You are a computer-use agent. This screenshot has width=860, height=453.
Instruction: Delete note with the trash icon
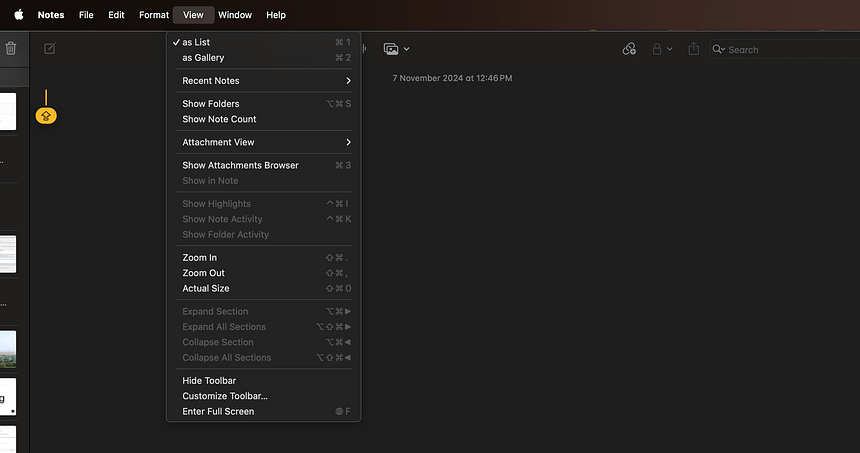coord(11,49)
